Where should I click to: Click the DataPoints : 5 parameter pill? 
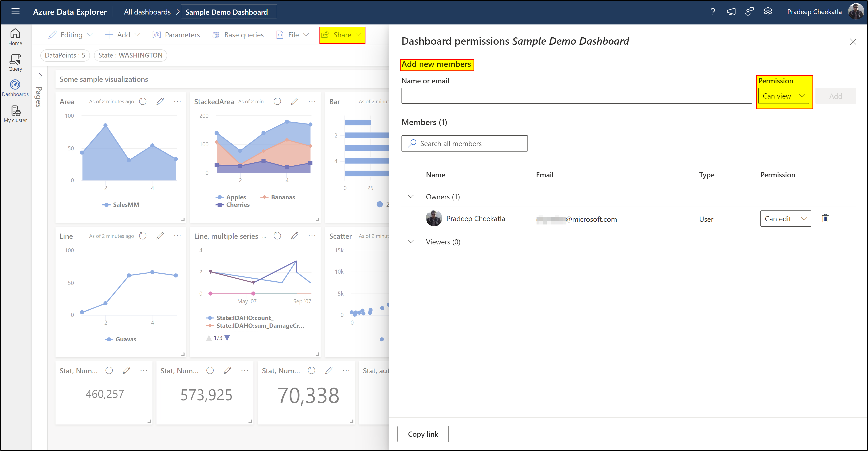[65, 55]
